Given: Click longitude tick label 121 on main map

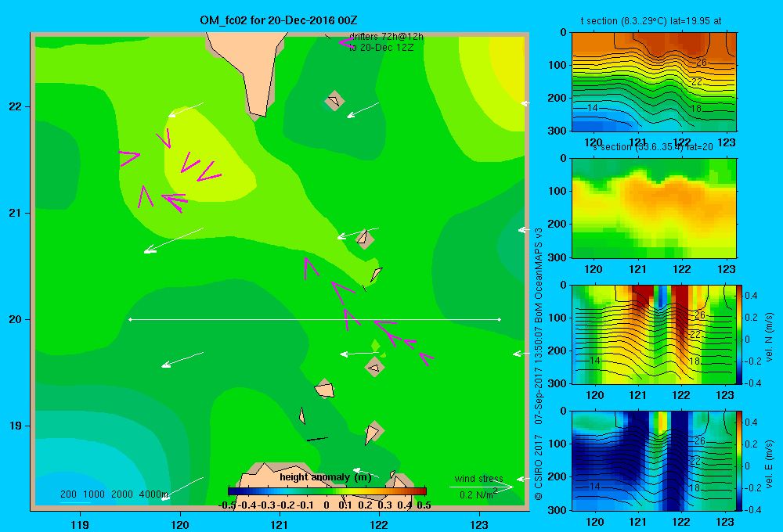Looking at the screenshot, I should (280, 524).
